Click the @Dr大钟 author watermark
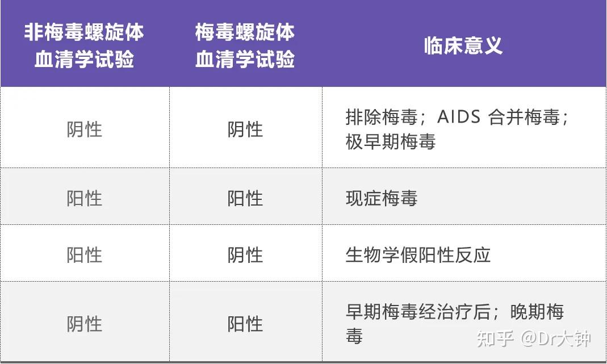The image size is (607, 364). pos(555,338)
